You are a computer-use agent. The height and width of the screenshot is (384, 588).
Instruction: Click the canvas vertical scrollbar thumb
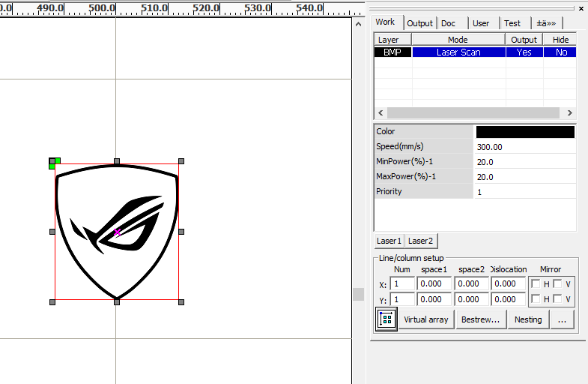359,294
